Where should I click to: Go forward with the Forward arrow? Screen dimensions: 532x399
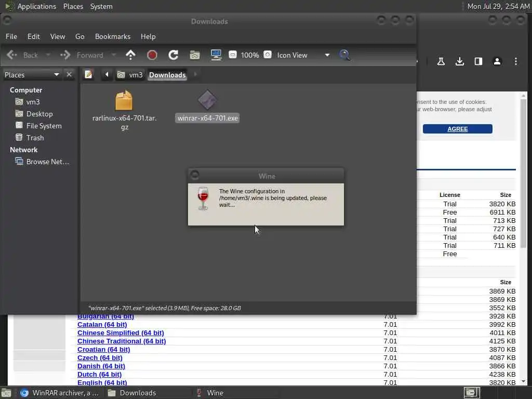coord(82,55)
